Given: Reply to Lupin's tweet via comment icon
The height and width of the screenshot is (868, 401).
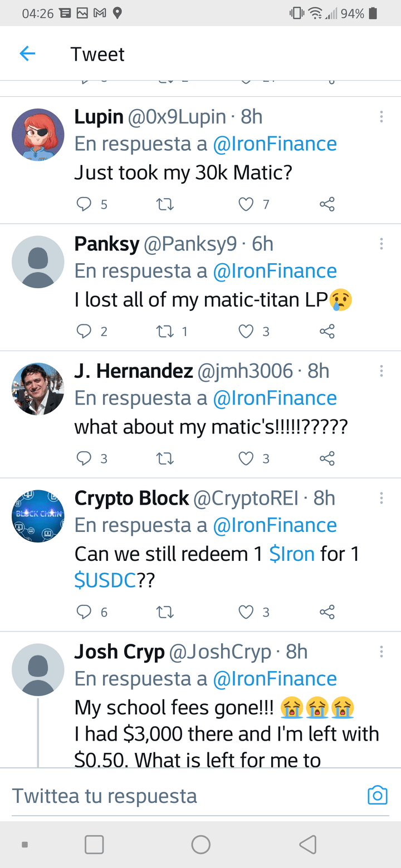Looking at the screenshot, I should (84, 205).
